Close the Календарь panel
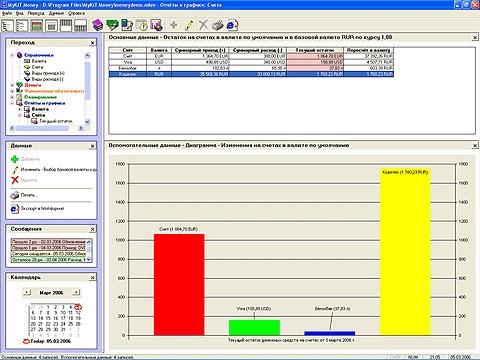 [93, 277]
